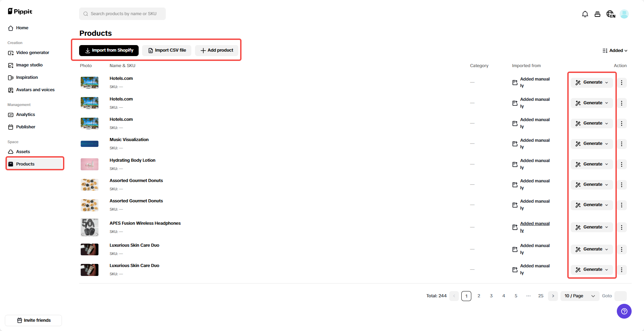Open the 10 / Page size dropdown
644x331 pixels.
(579, 296)
